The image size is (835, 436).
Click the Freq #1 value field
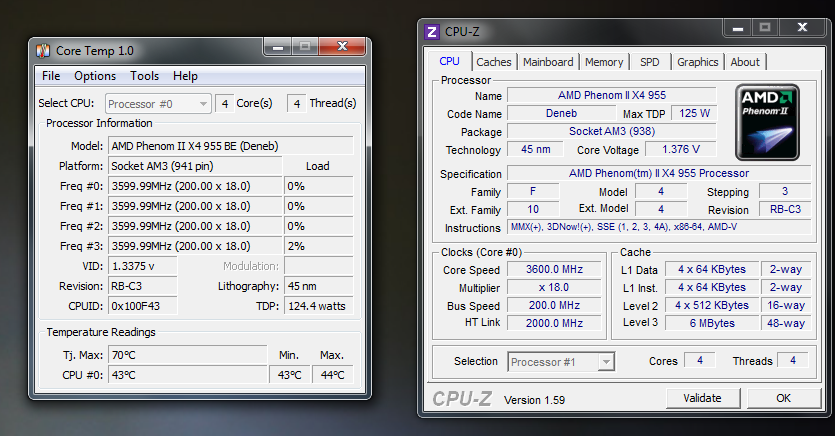tap(195, 206)
